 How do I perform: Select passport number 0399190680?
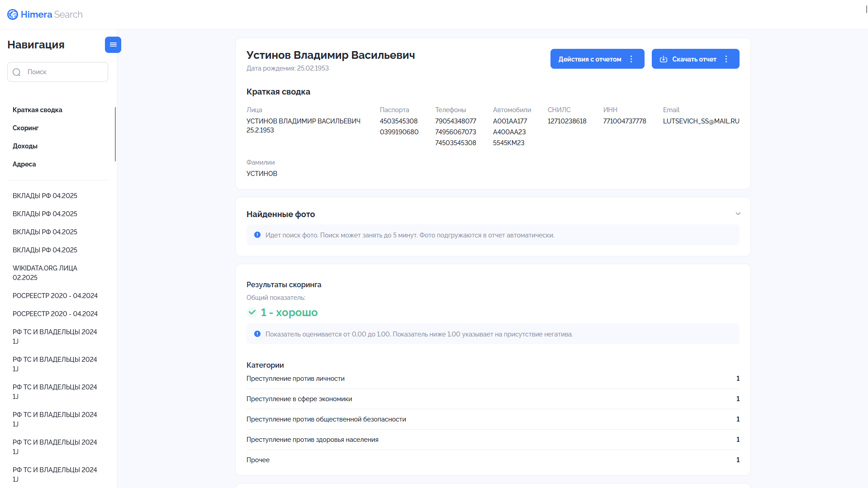399,132
